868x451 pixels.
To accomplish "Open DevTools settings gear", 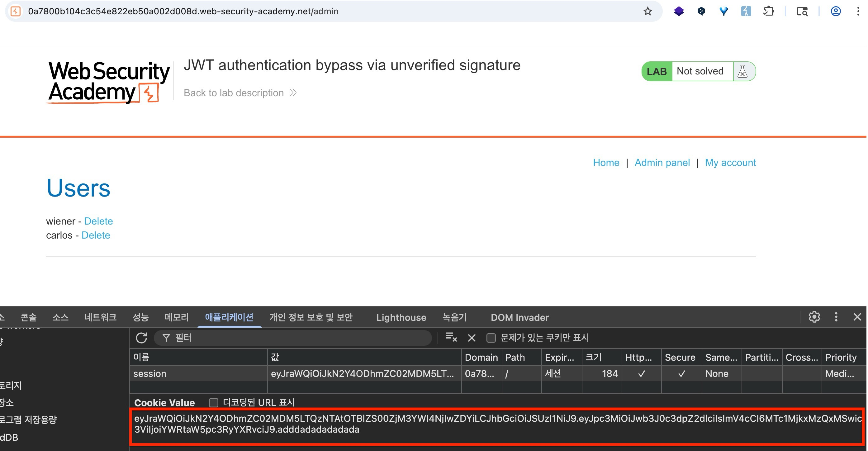I will coord(814,317).
